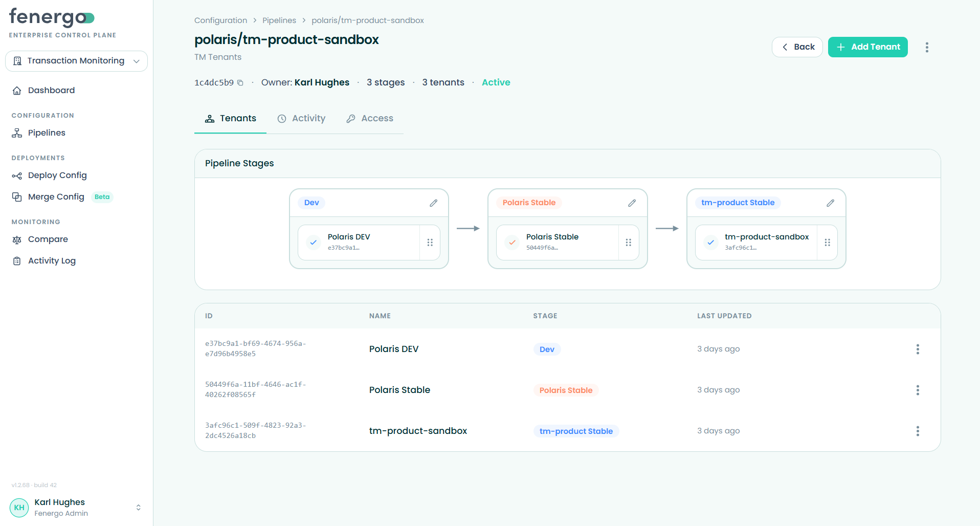Image resolution: width=980 pixels, height=526 pixels.
Task: Open row actions for Polaris DEV
Action: click(x=918, y=349)
